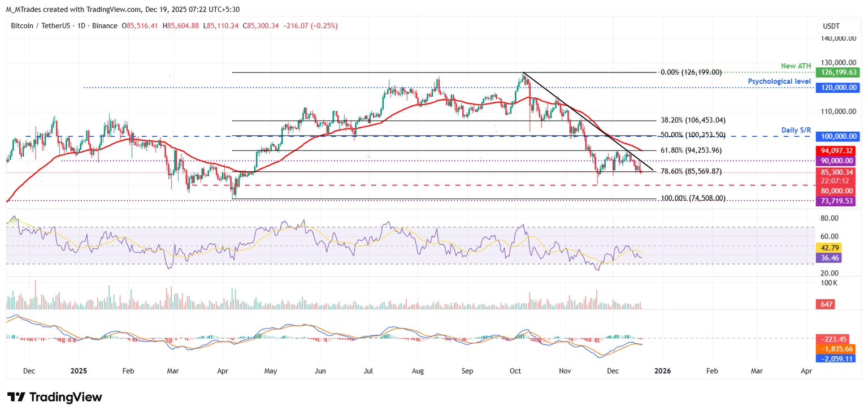Select the New ATH green text
Image resolution: width=868 pixels, height=415 pixels.
(x=796, y=66)
